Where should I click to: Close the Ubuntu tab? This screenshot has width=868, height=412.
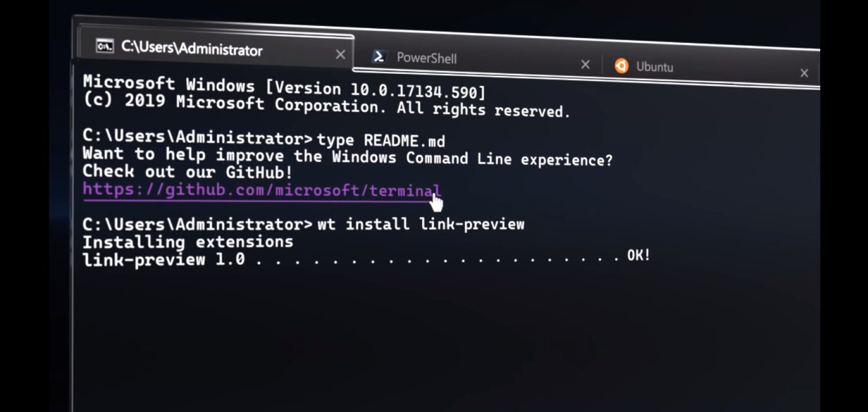pos(804,73)
